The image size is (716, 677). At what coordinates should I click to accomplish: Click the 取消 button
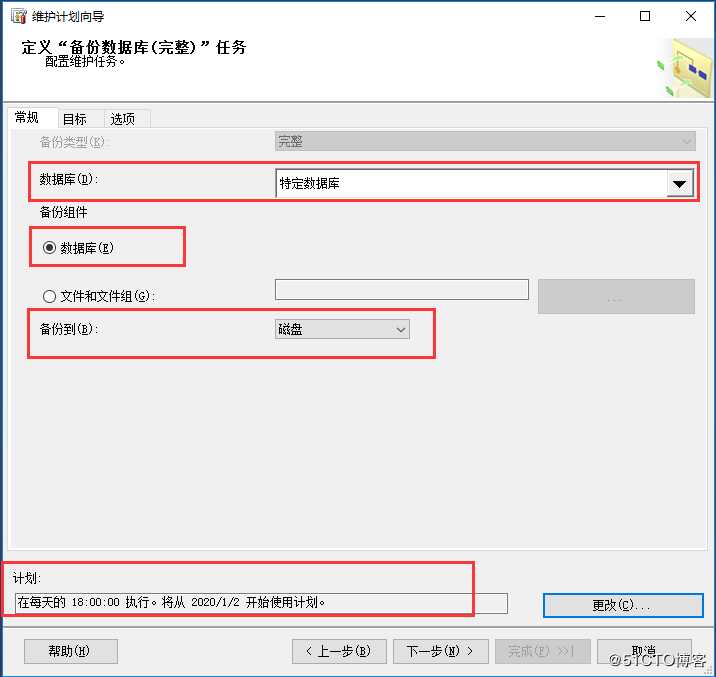coord(644,651)
